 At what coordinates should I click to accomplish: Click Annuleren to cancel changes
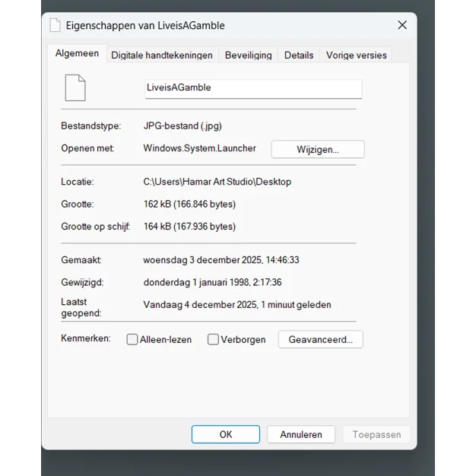coord(301,435)
